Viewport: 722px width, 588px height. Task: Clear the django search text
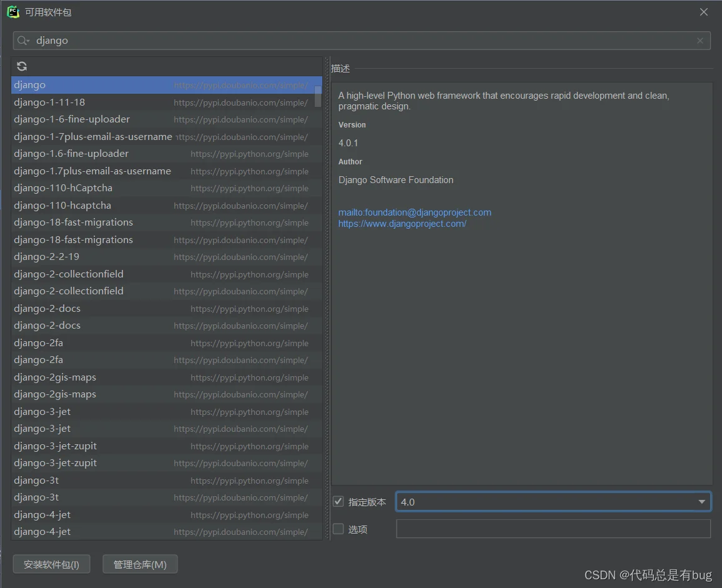pyautogui.click(x=700, y=41)
